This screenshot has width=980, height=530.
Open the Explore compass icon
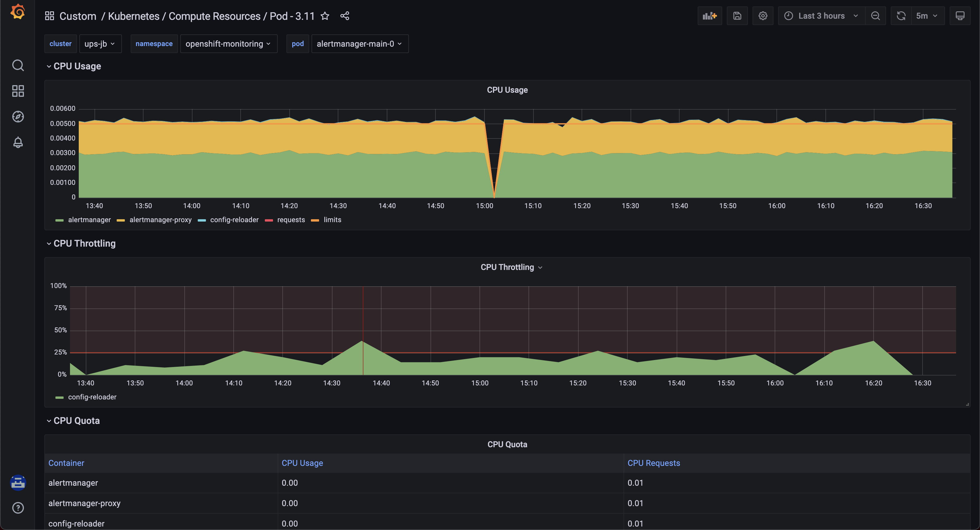click(x=18, y=116)
